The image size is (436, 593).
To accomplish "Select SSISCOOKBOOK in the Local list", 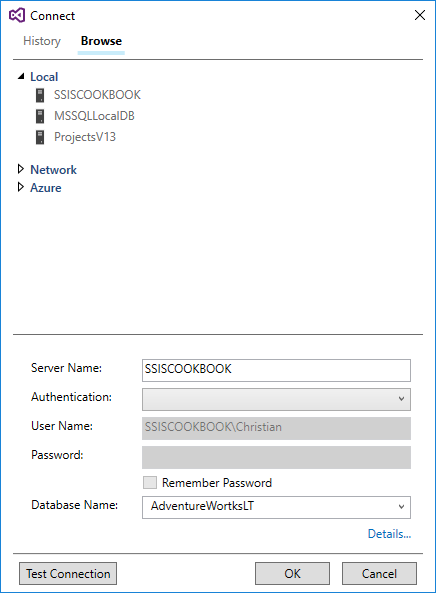I will [97, 95].
